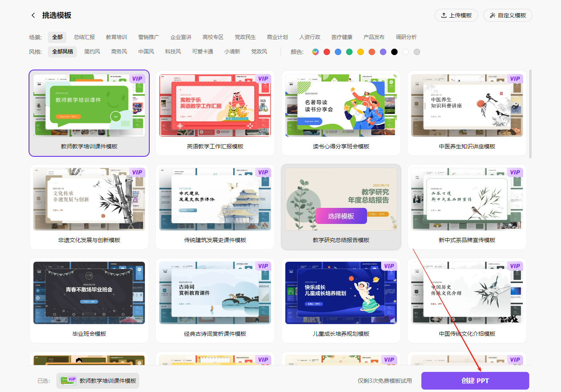Click the VIP badge on 儿童成长培养规划模板

pos(389,266)
